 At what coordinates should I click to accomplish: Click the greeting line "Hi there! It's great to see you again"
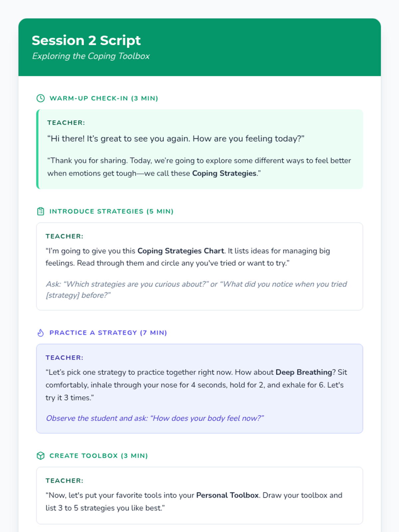176,139
